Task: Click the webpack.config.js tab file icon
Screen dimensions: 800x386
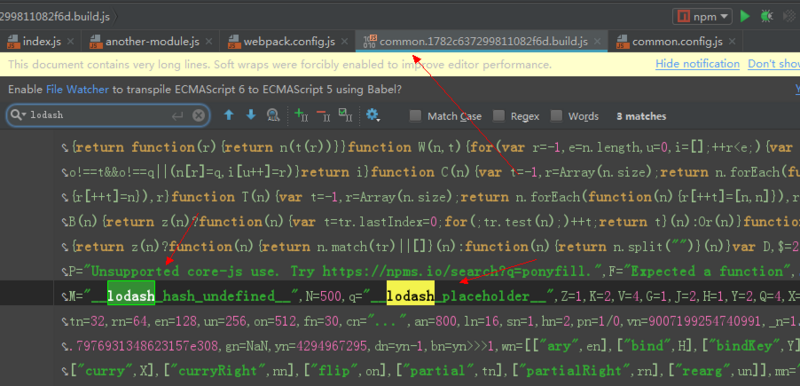Action: 234,42
